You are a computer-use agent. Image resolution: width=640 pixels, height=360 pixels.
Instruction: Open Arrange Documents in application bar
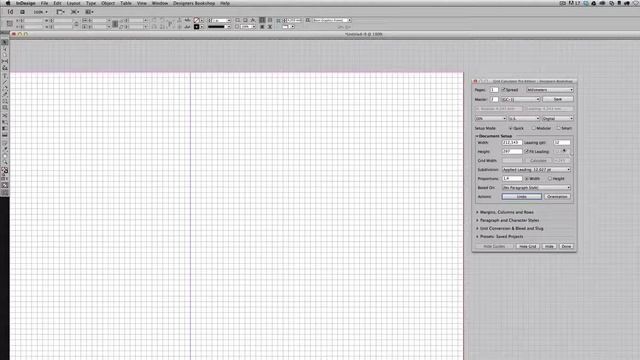[x=89, y=12]
